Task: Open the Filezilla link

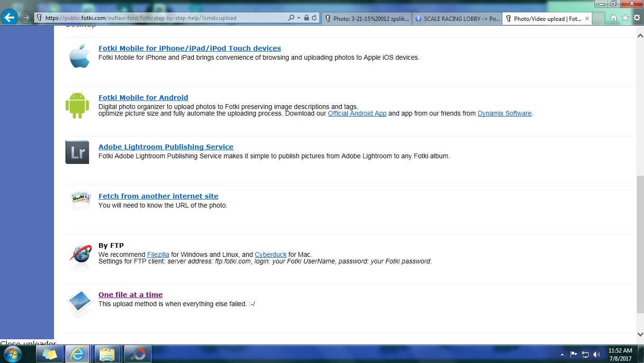Action: 158,254
